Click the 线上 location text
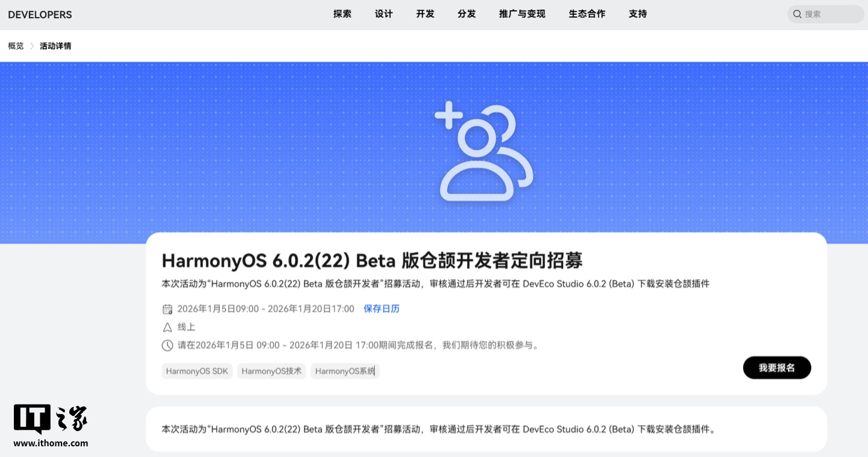 (186, 327)
